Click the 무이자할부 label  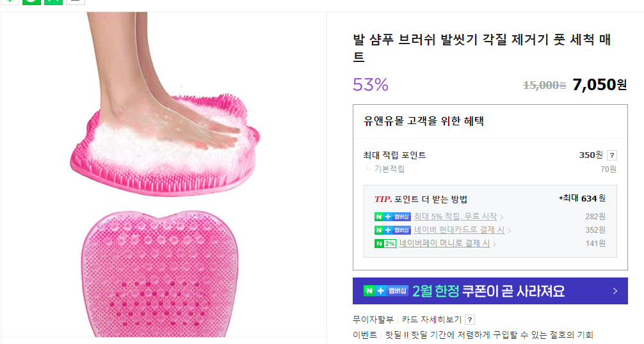pos(373,320)
